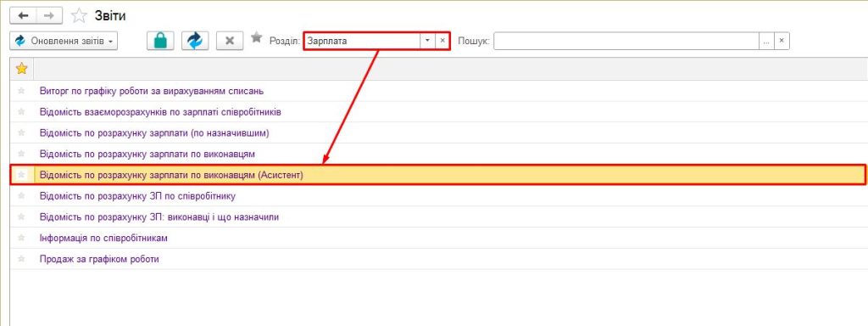Screen dimensions: 868x326
Task: Open Продаж за графіком роботи report
Action: pyautogui.click(x=100, y=259)
